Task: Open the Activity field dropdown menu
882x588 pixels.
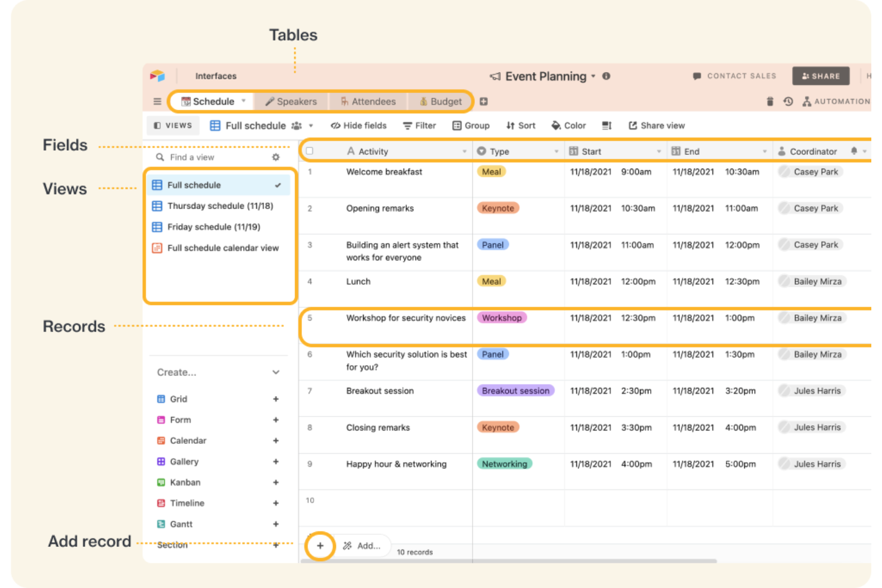Action: coord(465,151)
